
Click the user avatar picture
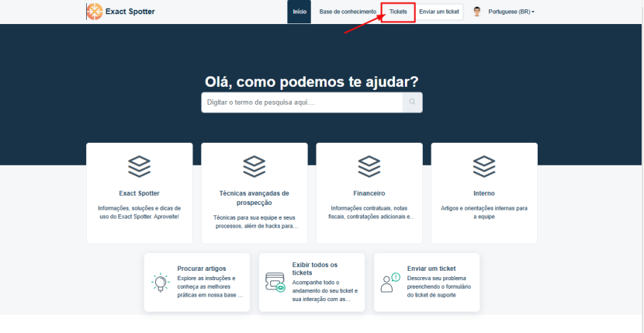(x=477, y=12)
